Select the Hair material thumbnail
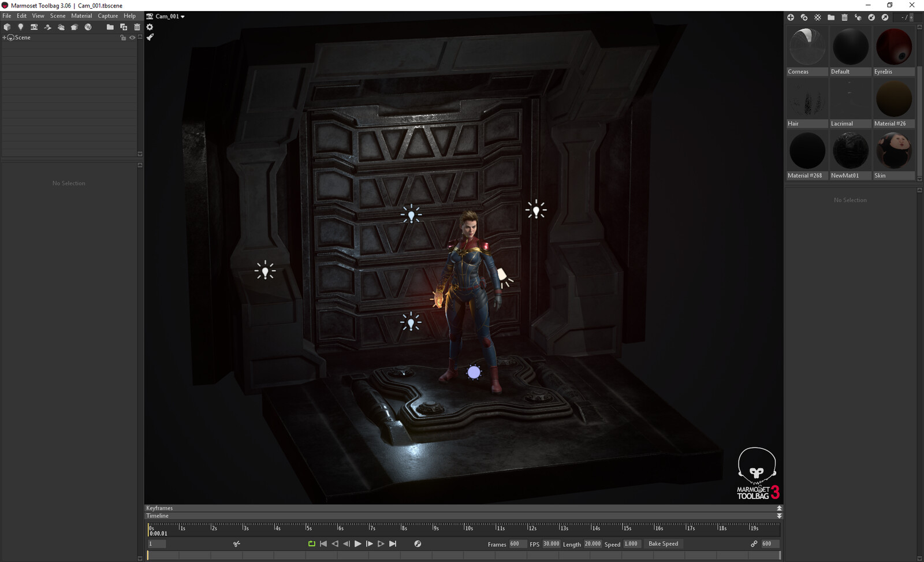The image size is (924, 562). point(807,103)
